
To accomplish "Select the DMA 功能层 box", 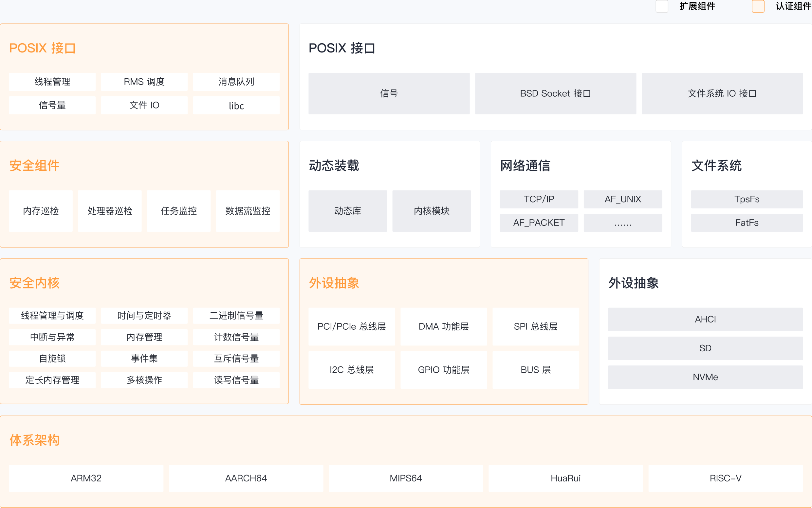I will tap(444, 326).
